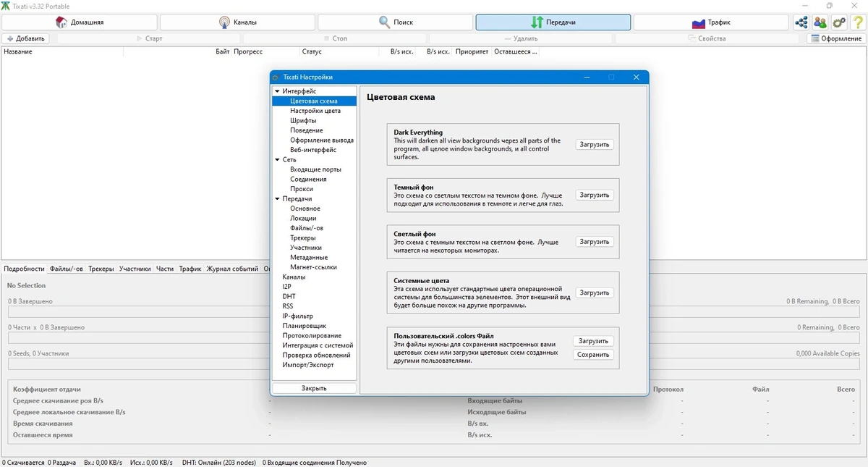The height and width of the screenshot is (467, 868).
Task: Switch to the Части bottom tab
Action: 165,269
